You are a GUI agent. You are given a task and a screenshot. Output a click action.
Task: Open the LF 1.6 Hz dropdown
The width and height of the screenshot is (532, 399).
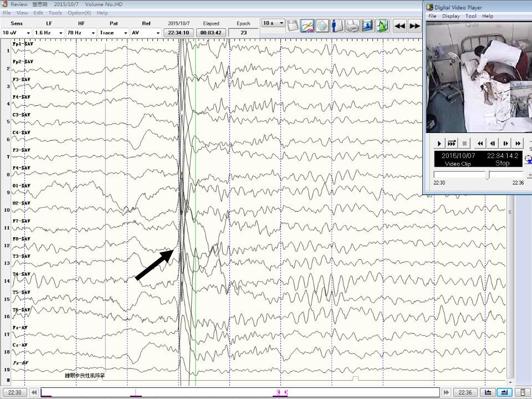click(x=49, y=33)
